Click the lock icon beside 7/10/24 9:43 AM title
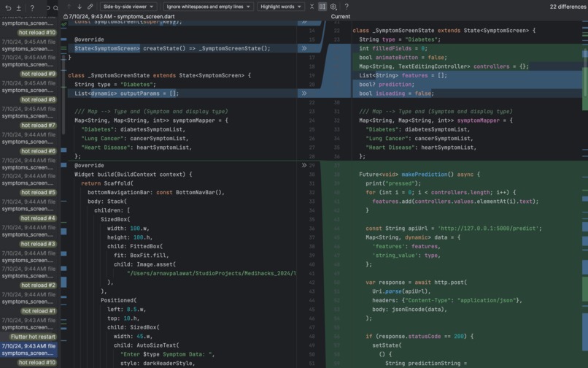Viewport: 588px width, 368px height. [65, 17]
